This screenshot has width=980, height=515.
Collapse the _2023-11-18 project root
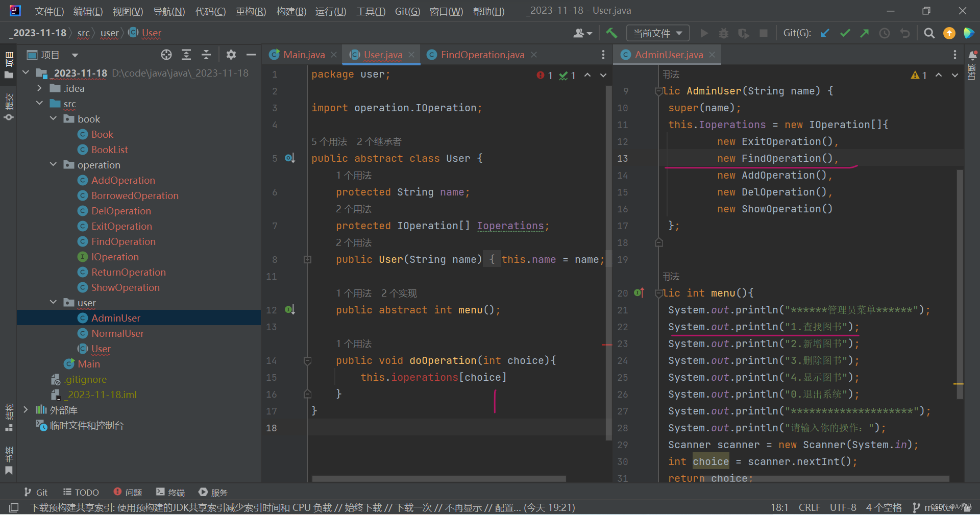(x=26, y=73)
